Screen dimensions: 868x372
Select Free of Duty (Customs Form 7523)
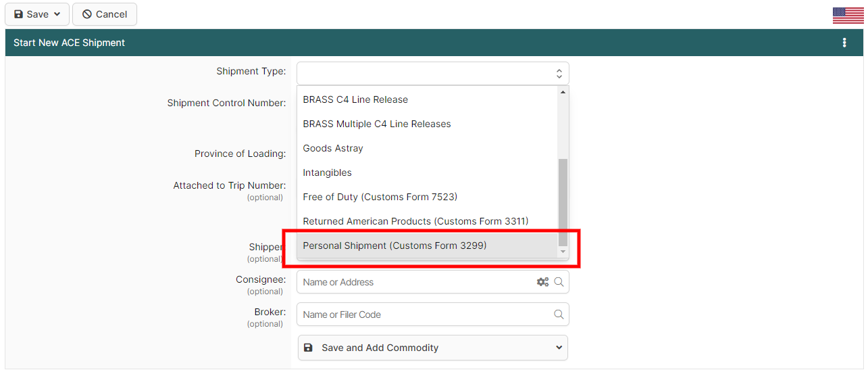pyautogui.click(x=380, y=197)
